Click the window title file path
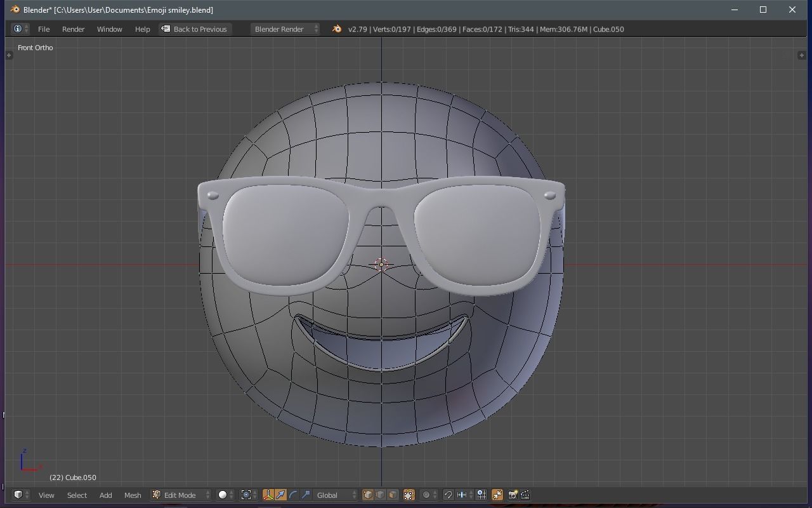The image size is (812, 508). pos(118,10)
